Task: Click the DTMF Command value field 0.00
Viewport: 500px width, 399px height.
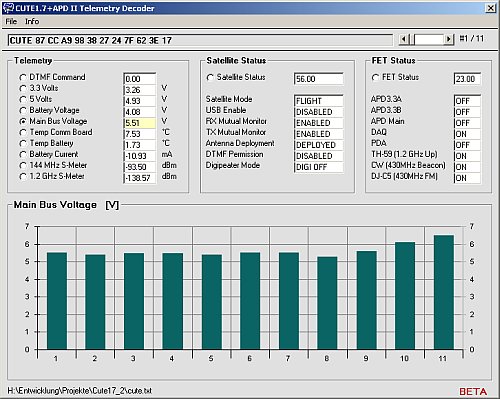Action: click(x=140, y=79)
